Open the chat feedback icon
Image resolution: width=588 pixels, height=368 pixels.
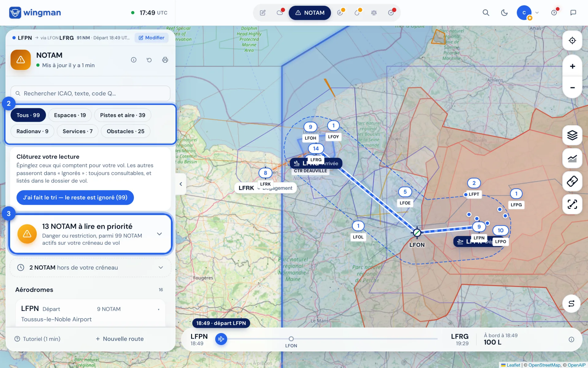[573, 13]
